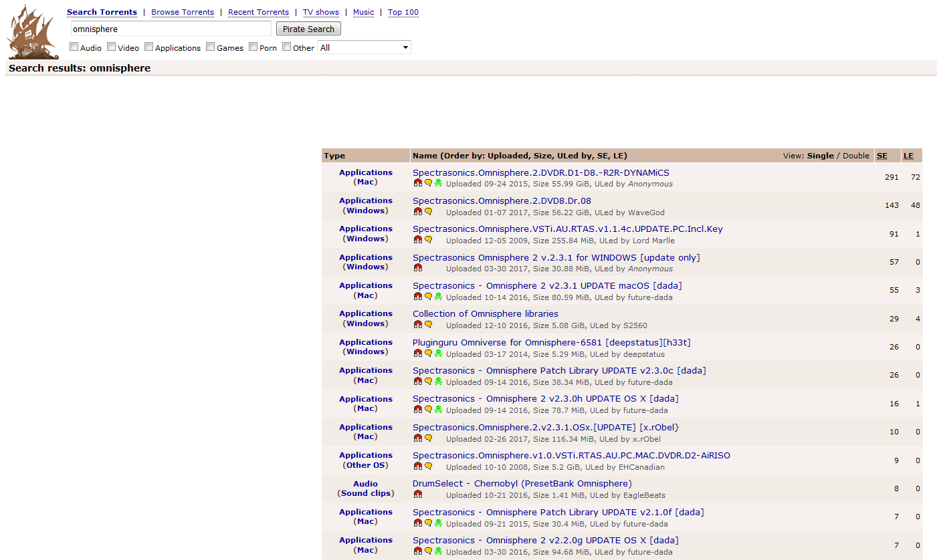The width and height of the screenshot is (937, 560).
Task: Open magnet link for v2.3.0h UPDATE OS X
Action: point(418,409)
